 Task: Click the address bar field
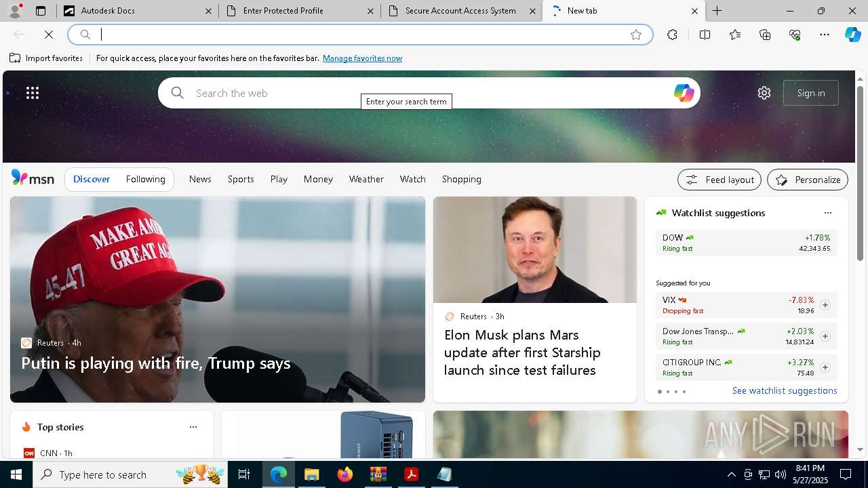359,35
